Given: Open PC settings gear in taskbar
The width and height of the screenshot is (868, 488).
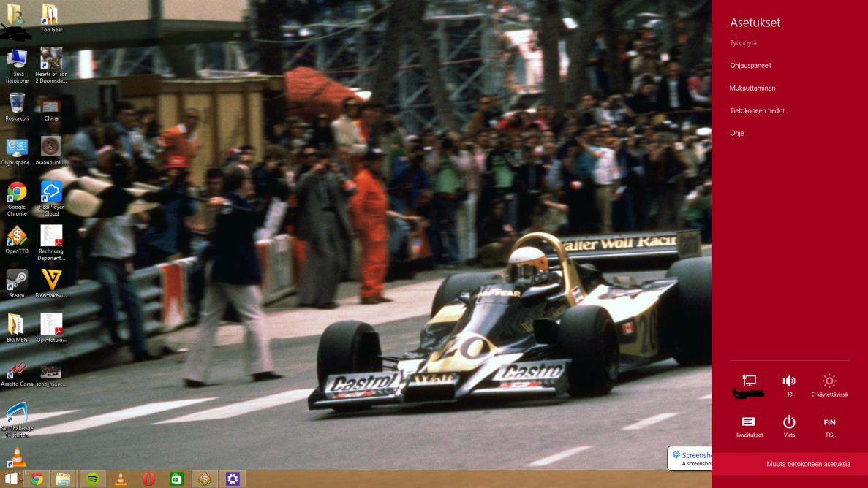Looking at the screenshot, I should pyautogui.click(x=233, y=479).
